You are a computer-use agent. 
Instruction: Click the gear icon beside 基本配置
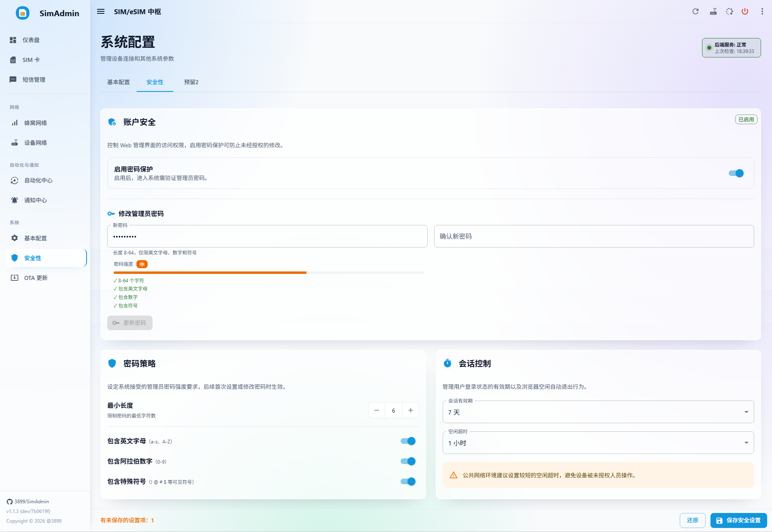tap(15, 238)
